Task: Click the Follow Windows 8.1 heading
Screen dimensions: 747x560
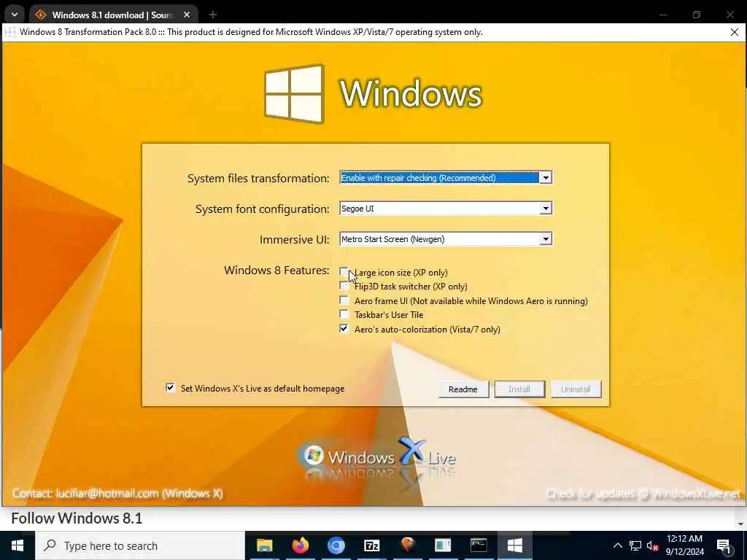Action: (77, 518)
